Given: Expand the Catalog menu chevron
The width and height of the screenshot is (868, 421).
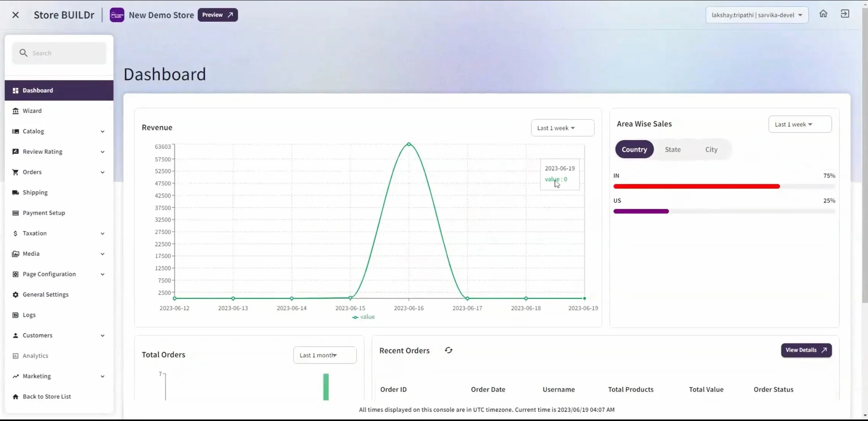Looking at the screenshot, I should tap(102, 131).
